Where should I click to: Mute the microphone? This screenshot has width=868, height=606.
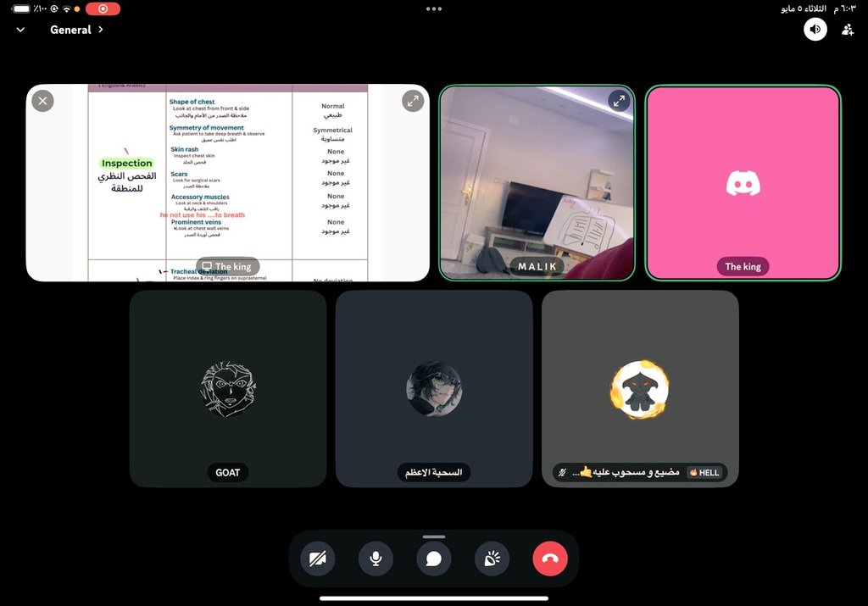tap(376, 559)
